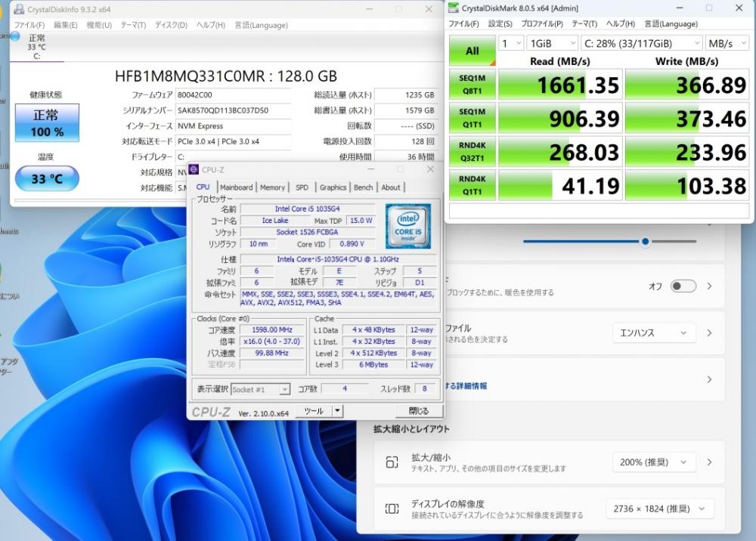This screenshot has height=541, width=756.
Task: Open 設定(S) menu in CrystalDiskMark
Action: (x=500, y=23)
